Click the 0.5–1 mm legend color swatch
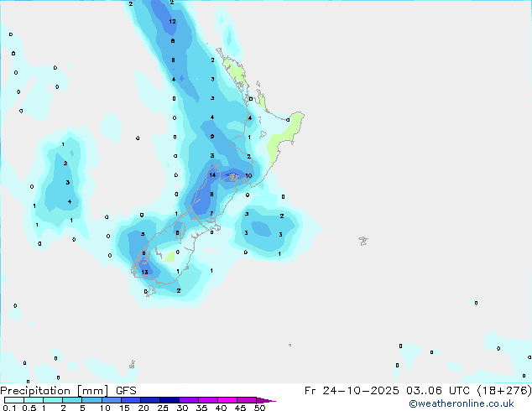The width and height of the screenshot is (532, 411). point(34,400)
